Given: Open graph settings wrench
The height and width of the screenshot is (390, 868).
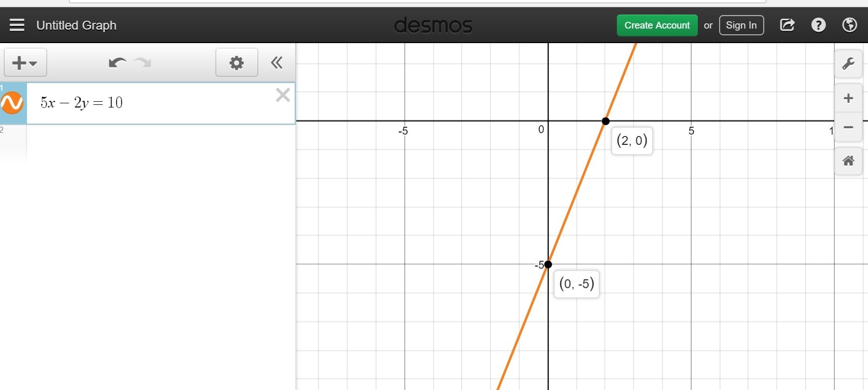Looking at the screenshot, I should (x=848, y=63).
